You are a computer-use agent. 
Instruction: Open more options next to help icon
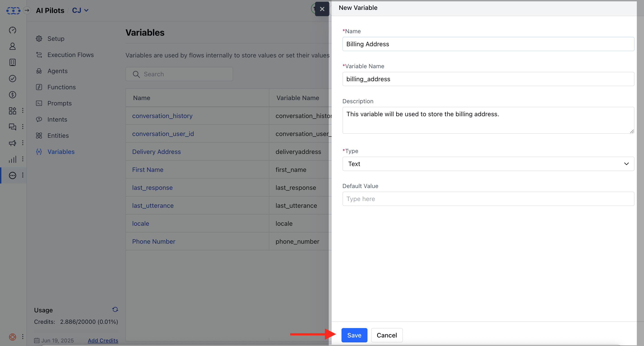pos(23,337)
